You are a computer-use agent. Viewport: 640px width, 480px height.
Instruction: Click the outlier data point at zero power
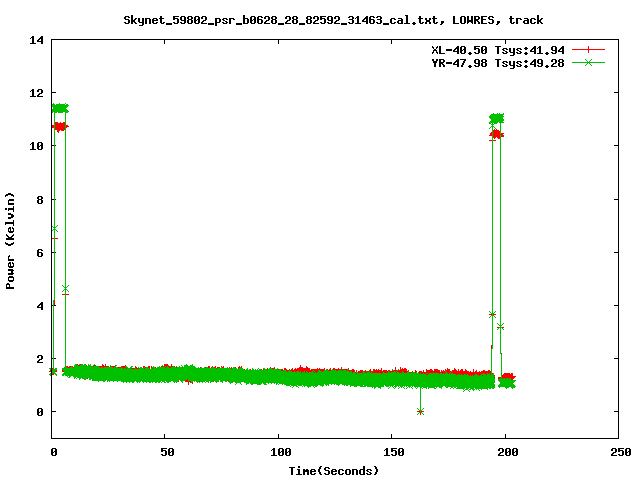420,411
